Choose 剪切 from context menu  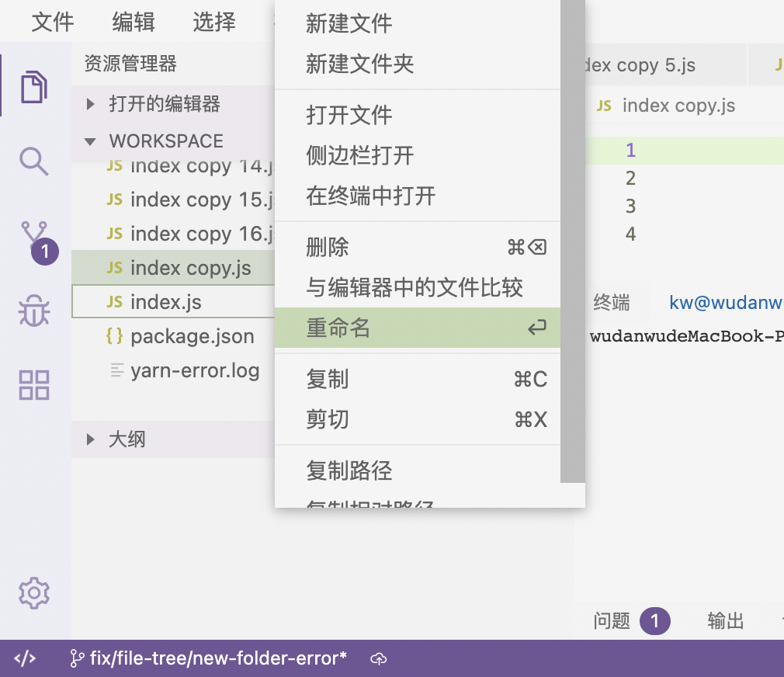pyautogui.click(x=418, y=419)
